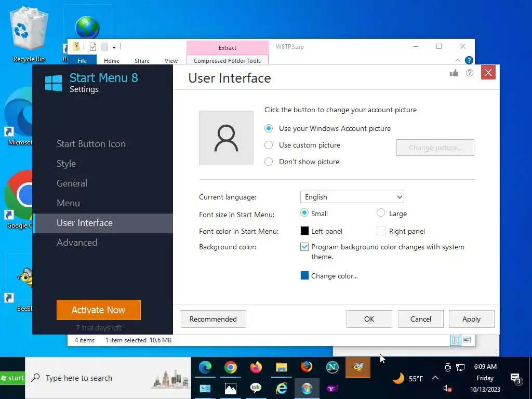This screenshot has height=399, width=532.
Task: Pick the Right panel font color swatch
Action: click(x=381, y=231)
